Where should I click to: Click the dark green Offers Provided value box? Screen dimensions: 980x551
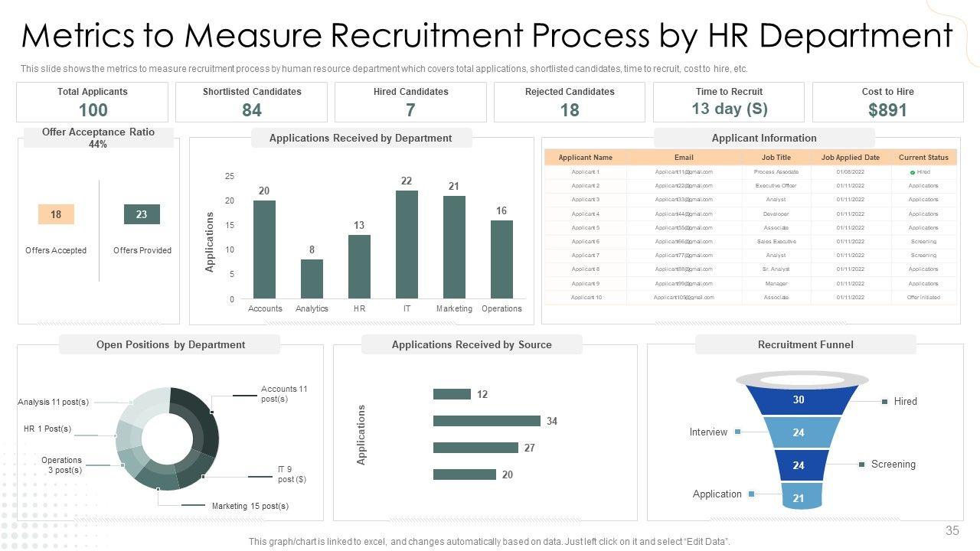click(142, 214)
